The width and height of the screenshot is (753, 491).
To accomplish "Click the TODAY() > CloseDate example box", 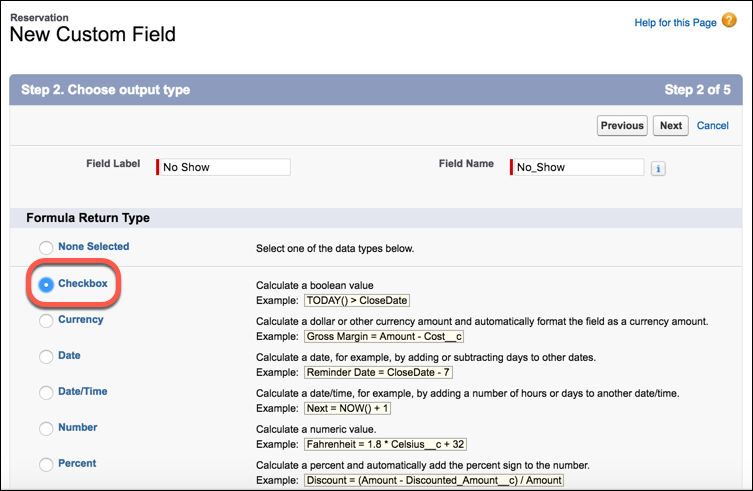I will click(357, 300).
